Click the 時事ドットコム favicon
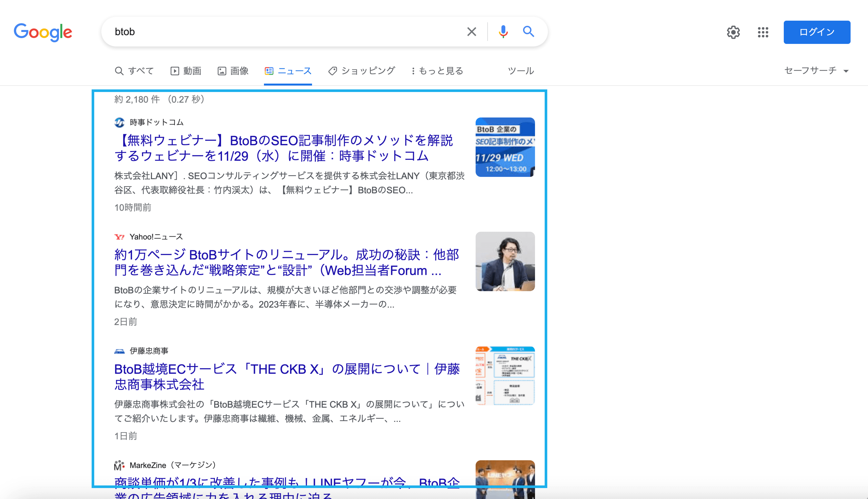 [119, 122]
